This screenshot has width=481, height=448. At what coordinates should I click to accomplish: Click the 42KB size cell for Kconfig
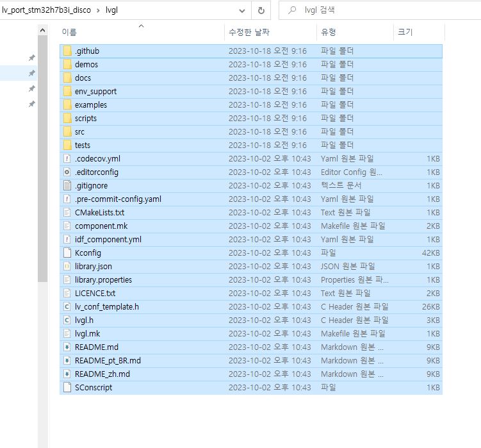click(x=430, y=253)
